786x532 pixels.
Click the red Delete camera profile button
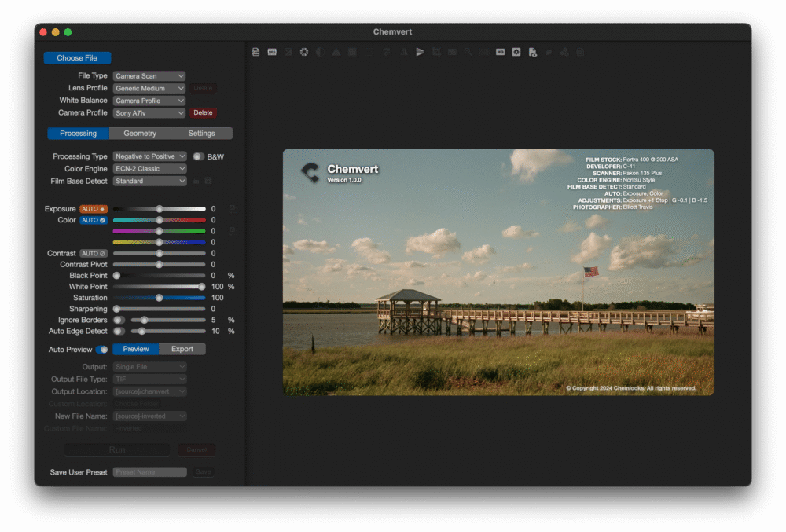pyautogui.click(x=203, y=112)
